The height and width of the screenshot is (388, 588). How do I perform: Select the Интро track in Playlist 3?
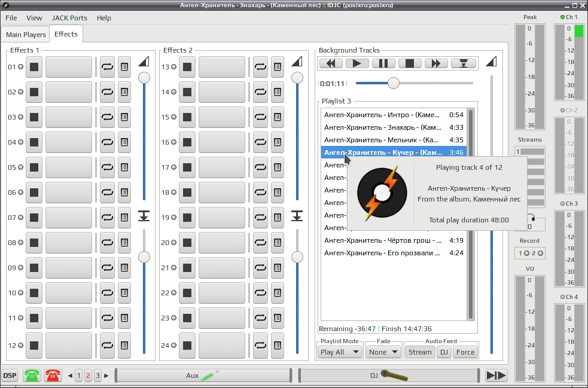click(x=394, y=115)
